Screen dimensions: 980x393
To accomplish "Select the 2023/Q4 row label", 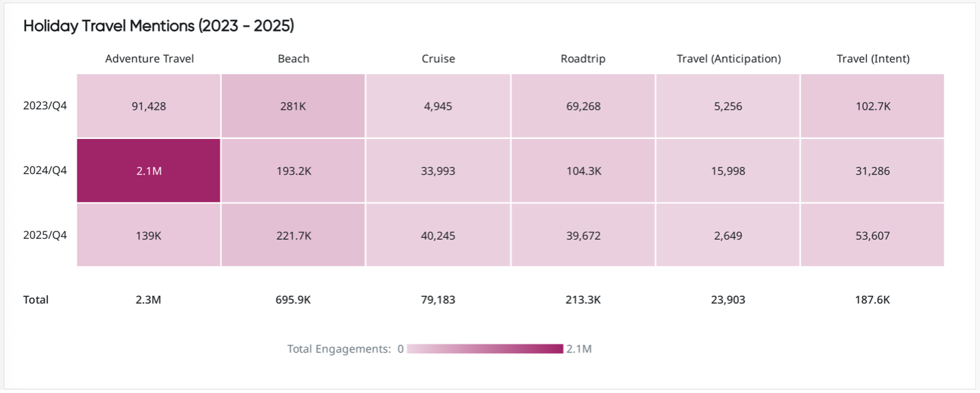I will [45, 106].
